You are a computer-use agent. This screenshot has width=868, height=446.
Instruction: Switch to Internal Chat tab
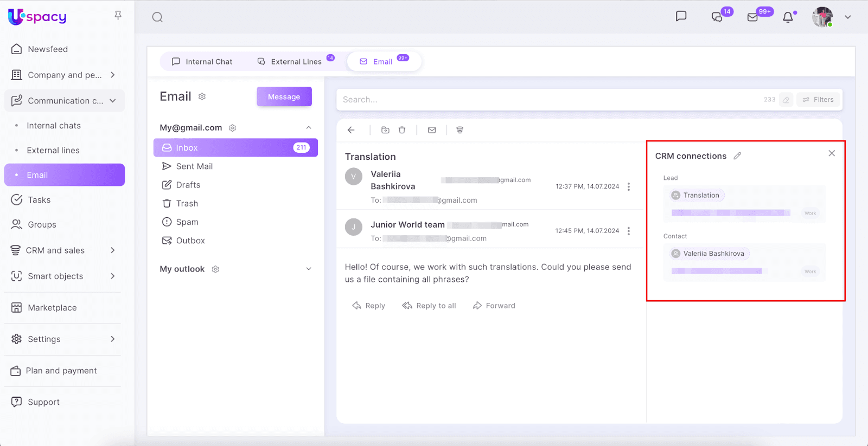pos(202,62)
